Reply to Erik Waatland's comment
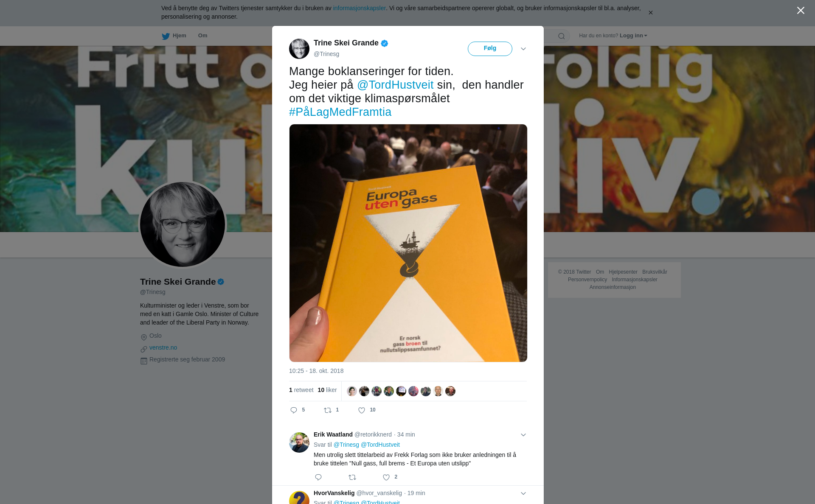 tap(318, 477)
